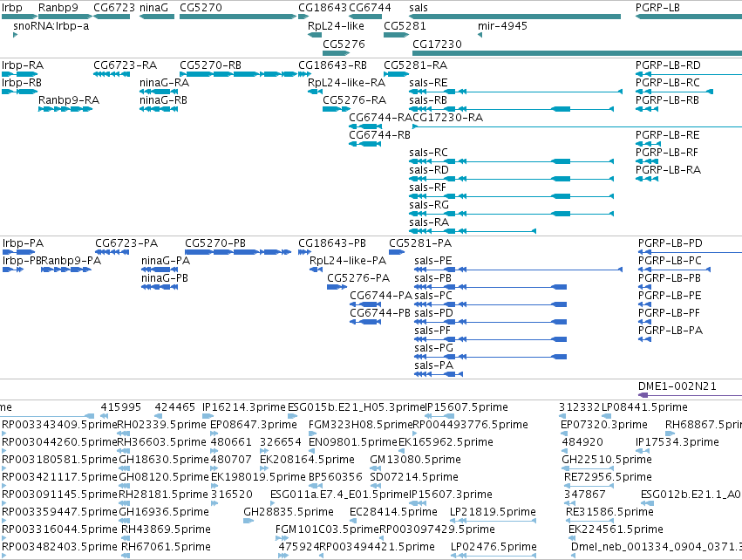Click the EP08647.3prime EST label
The image size is (742, 560).
[253, 425]
